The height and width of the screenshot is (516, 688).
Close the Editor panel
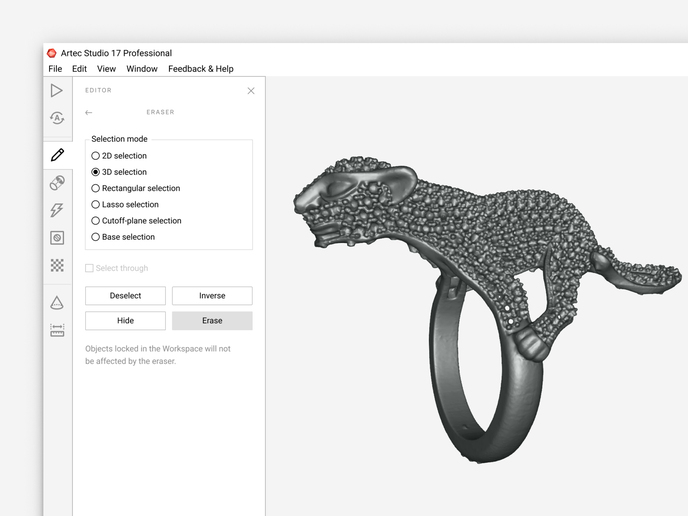point(251,91)
